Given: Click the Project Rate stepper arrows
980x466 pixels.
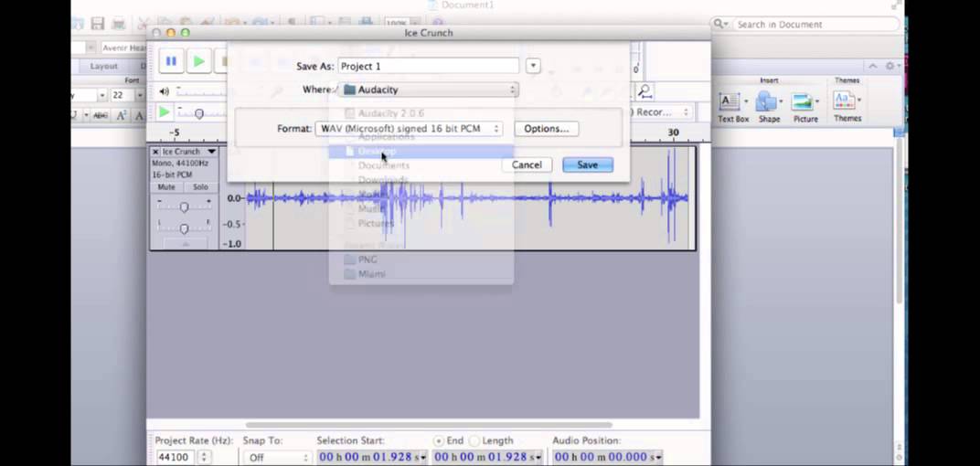Looking at the screenshot, I should (204, 457).
